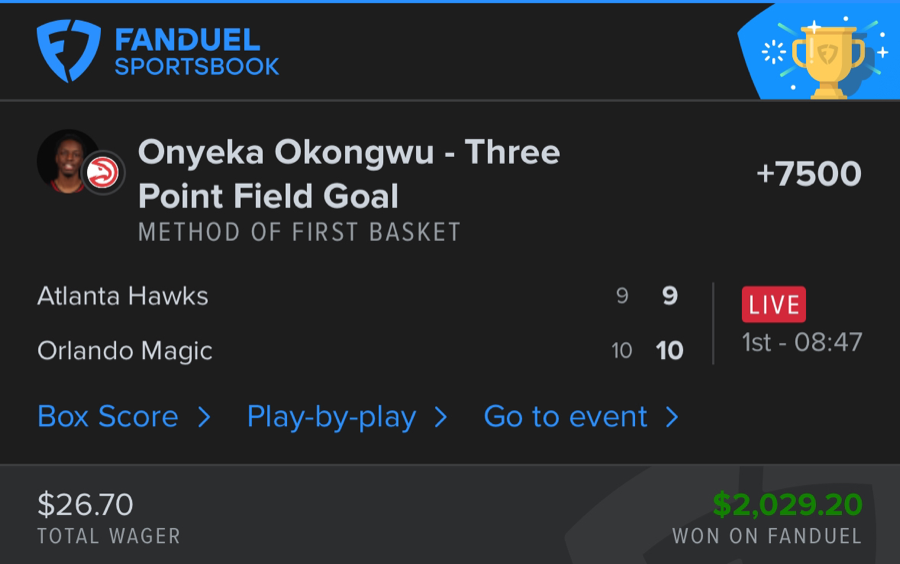
Task: Select the Go to event link
Action: click(x=566, y=417)
